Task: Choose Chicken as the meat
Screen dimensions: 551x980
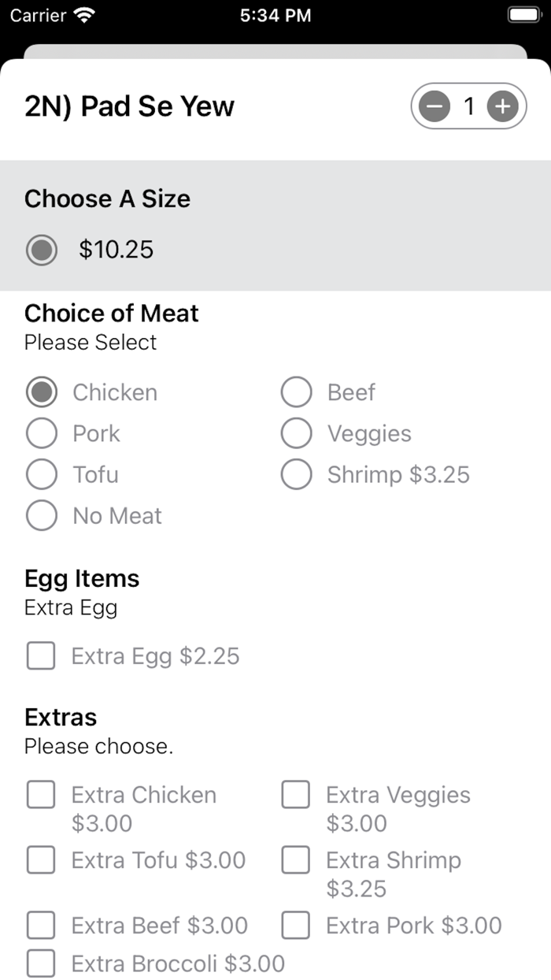Action: pos(42,392)
